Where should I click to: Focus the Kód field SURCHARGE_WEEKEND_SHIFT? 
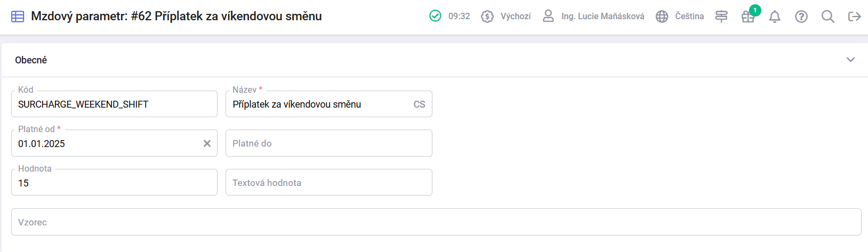(x=114, y=104)
